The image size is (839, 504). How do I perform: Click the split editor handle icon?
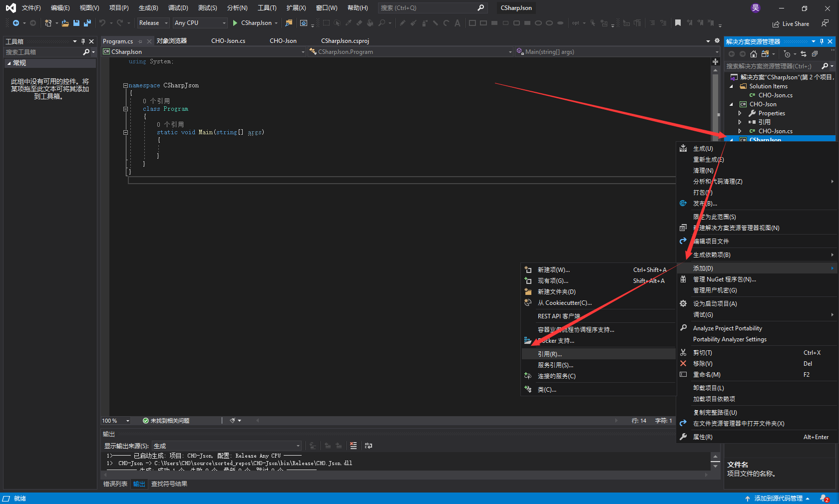(715, 61)
